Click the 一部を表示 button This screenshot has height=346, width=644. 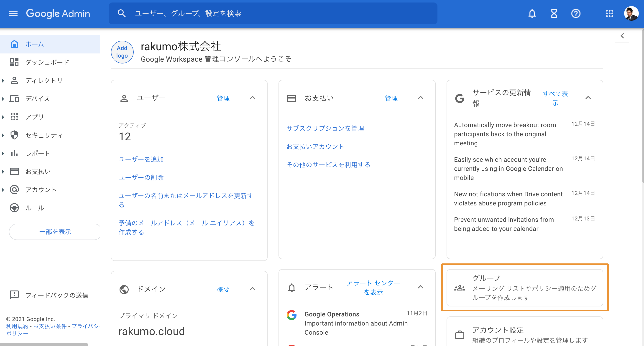tap(55, 232)
